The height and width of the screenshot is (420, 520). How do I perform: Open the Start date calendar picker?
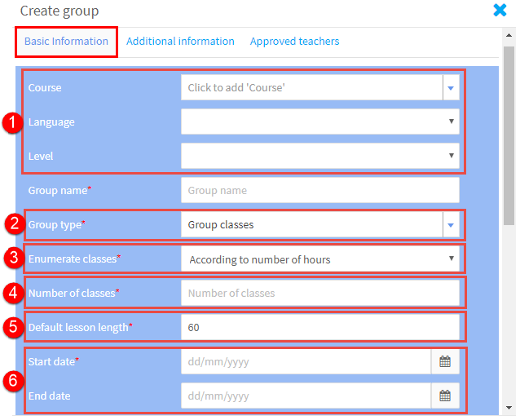coord(445,361)
